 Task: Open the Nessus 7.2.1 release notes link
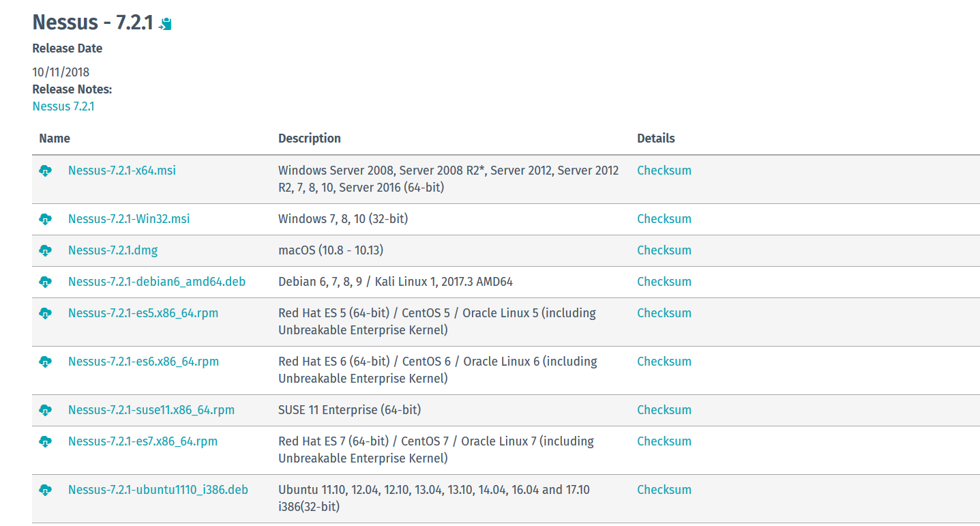(x=63, y=106)
